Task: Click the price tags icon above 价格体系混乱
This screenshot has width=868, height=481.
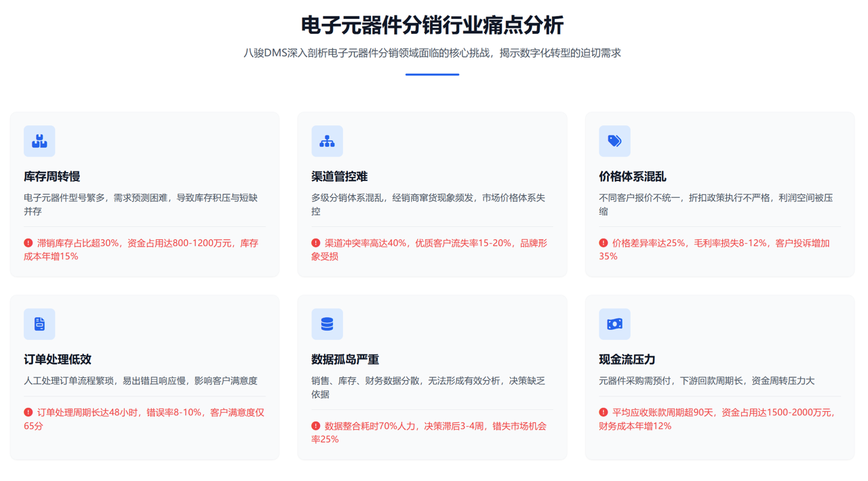Action: (614, 141)
